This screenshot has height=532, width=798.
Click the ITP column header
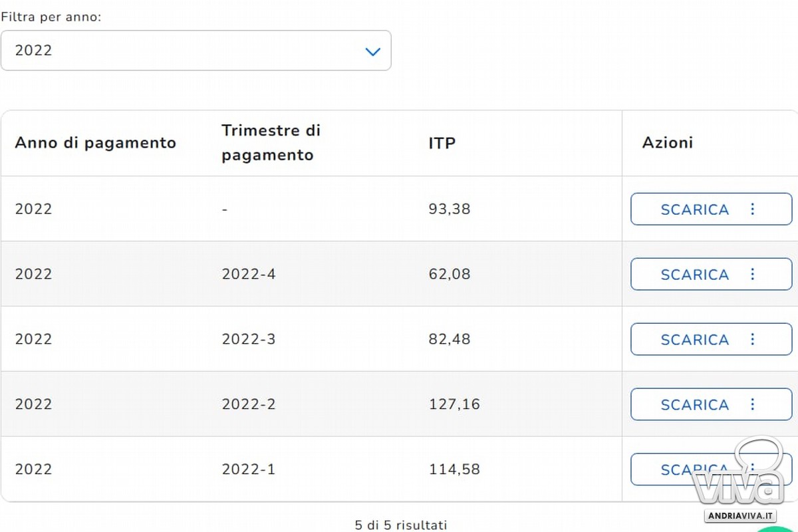442,143
